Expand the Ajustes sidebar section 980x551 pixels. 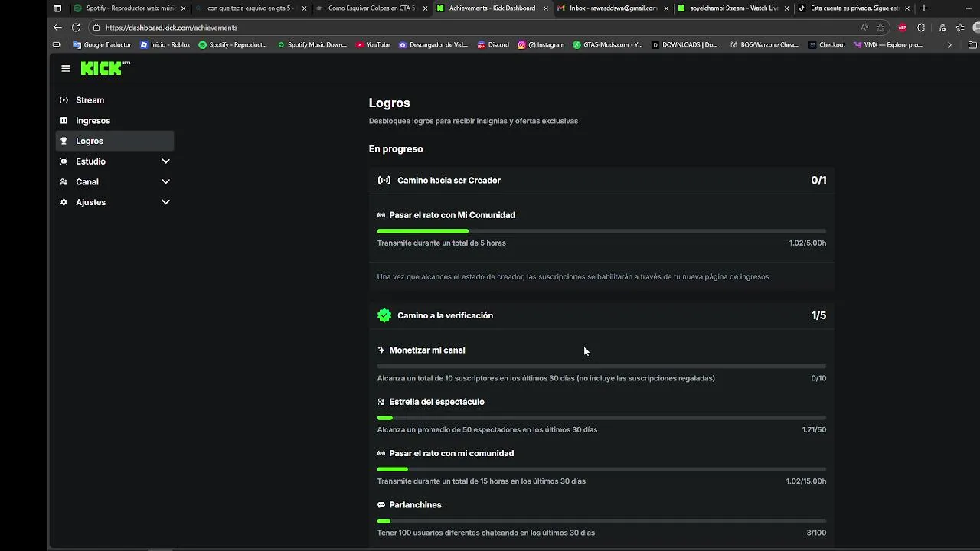165,202
